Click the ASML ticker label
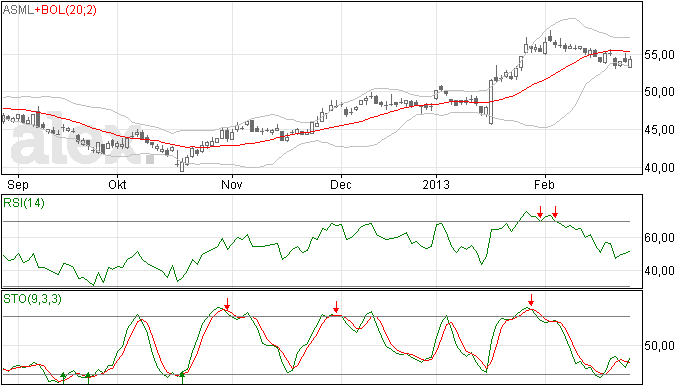Screen dimensions: 690x387 pos(18,10)
